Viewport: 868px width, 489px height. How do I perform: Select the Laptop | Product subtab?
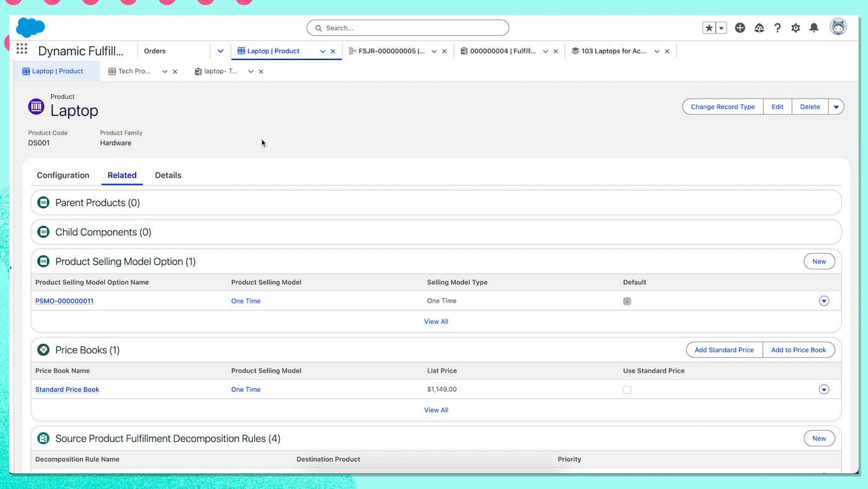click(56, 71)
